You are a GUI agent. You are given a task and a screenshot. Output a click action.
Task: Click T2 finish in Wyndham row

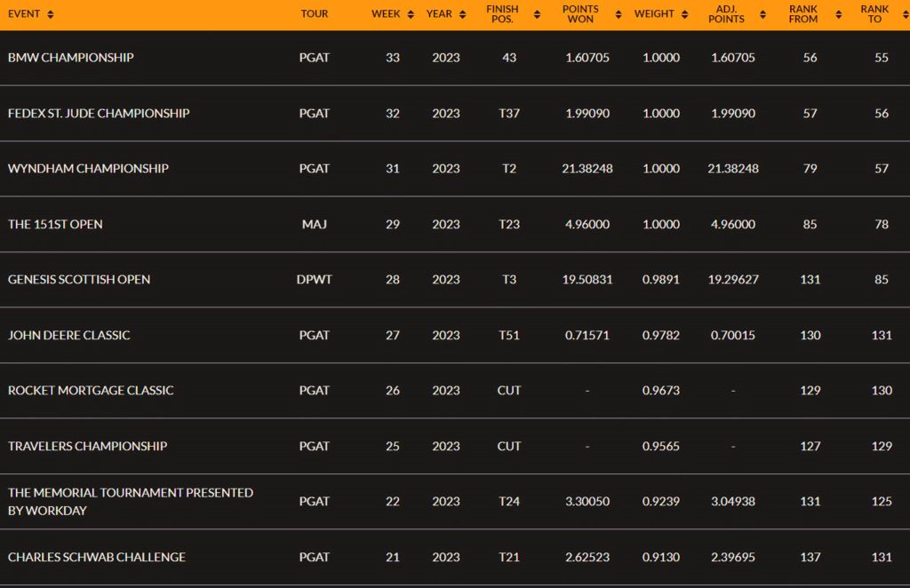point(509,169)
